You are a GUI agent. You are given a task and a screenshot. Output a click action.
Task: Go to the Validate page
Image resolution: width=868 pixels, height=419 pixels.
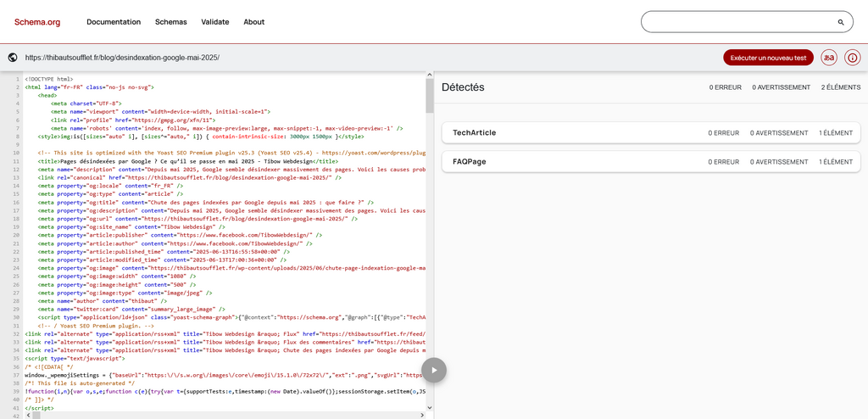coord(214,22)
